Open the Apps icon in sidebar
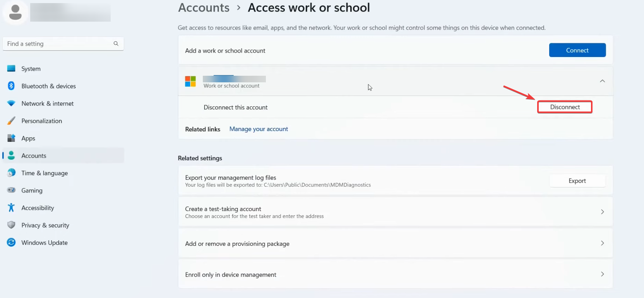 coord(11,138)
